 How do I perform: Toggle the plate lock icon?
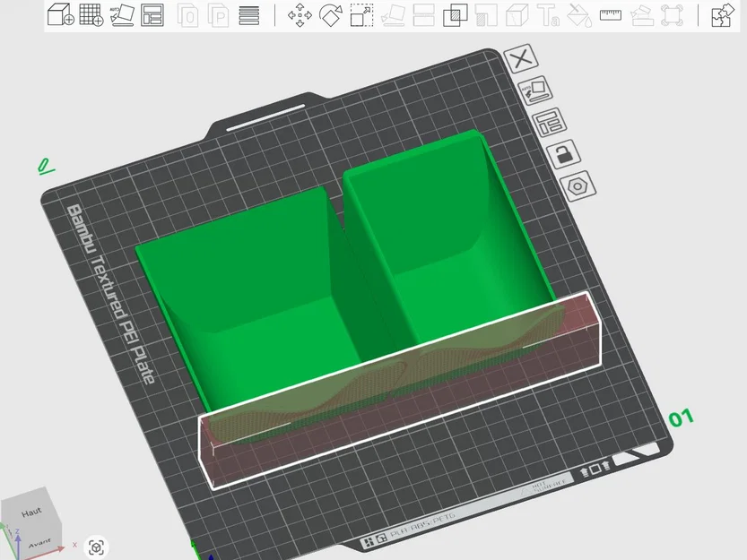click(563, 154)
